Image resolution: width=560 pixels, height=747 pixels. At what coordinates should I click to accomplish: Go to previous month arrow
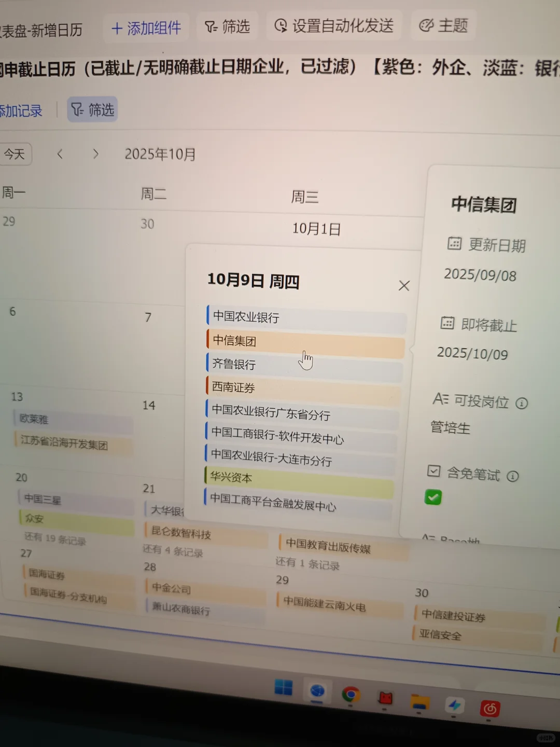pos(60,154)
